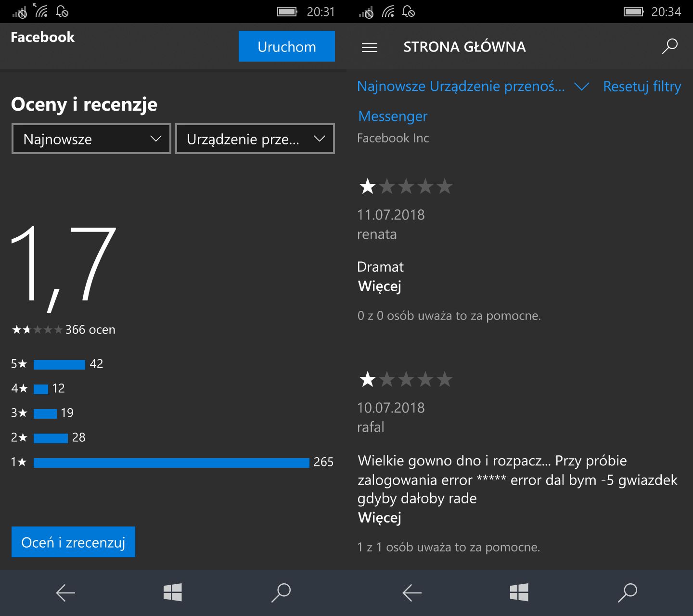This screenshot has width=693, height=616.
Task: Click Resetuj filtry link
Action: pyautogui.click(x=642, y=87)
